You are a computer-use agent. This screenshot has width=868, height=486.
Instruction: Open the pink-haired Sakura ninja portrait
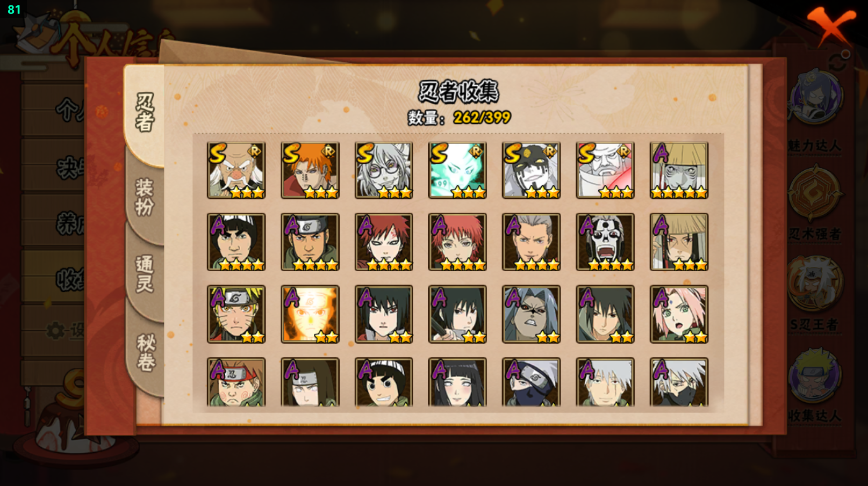(679, 314)
